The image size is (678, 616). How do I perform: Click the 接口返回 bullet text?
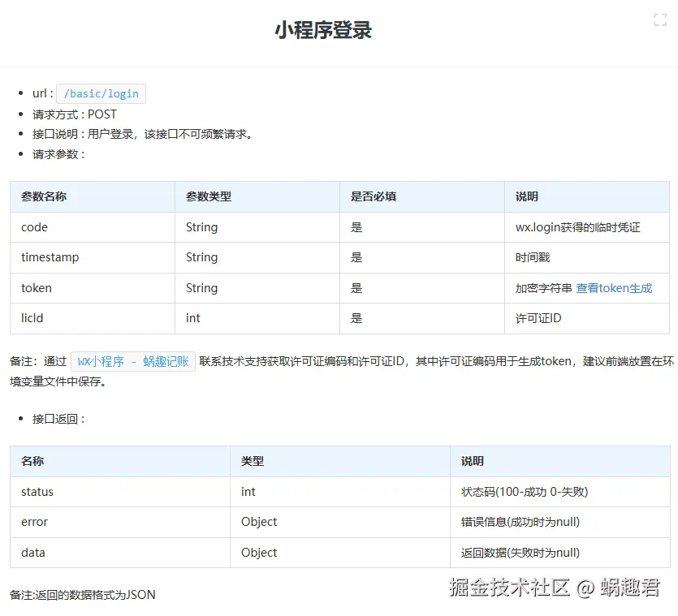pyautogui.click(x=58, y=419)
